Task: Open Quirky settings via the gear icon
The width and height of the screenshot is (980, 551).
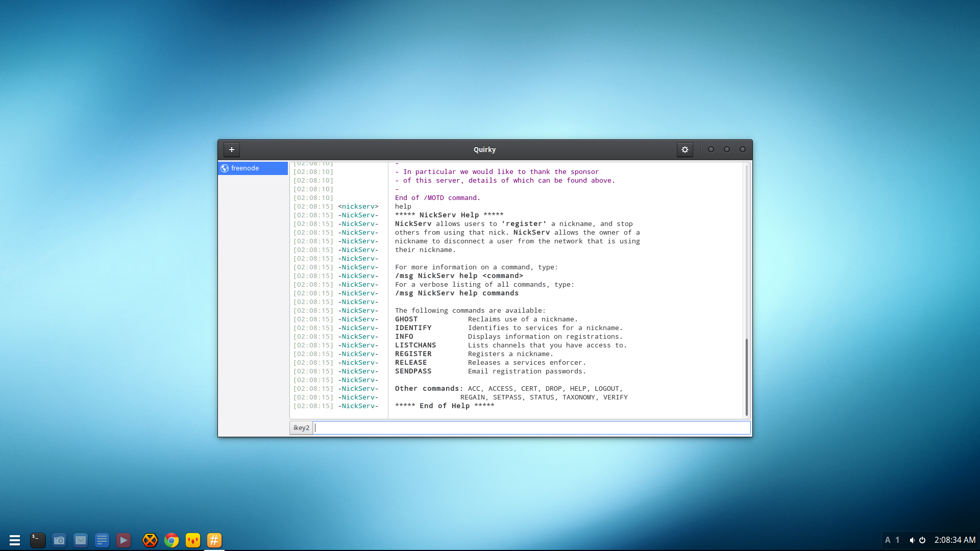Action: point(685,149)
